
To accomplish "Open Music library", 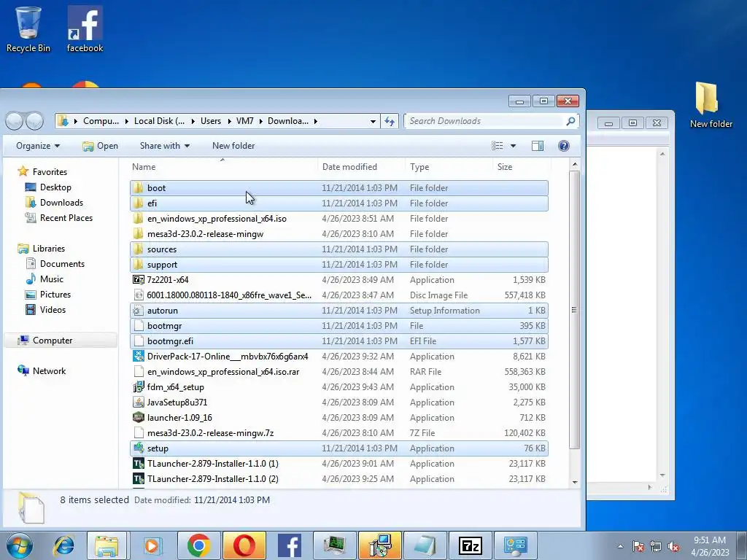I will [52, 279].
